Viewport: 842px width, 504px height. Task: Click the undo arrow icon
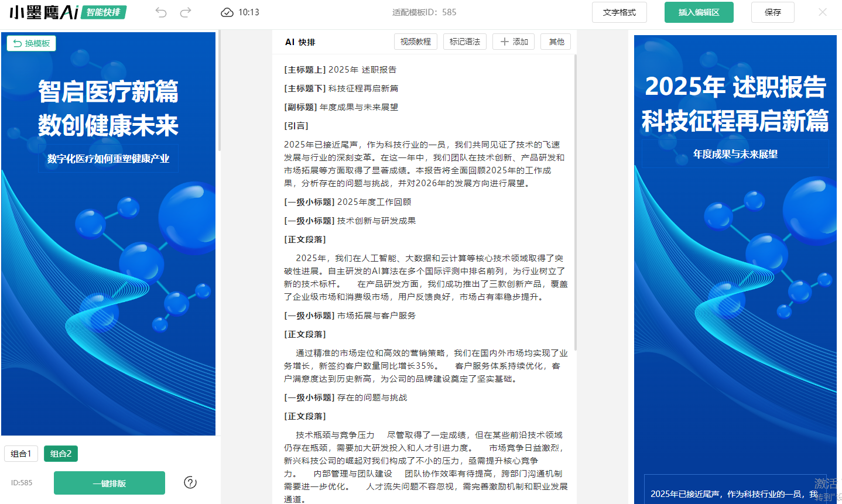(x=161, y=12)
